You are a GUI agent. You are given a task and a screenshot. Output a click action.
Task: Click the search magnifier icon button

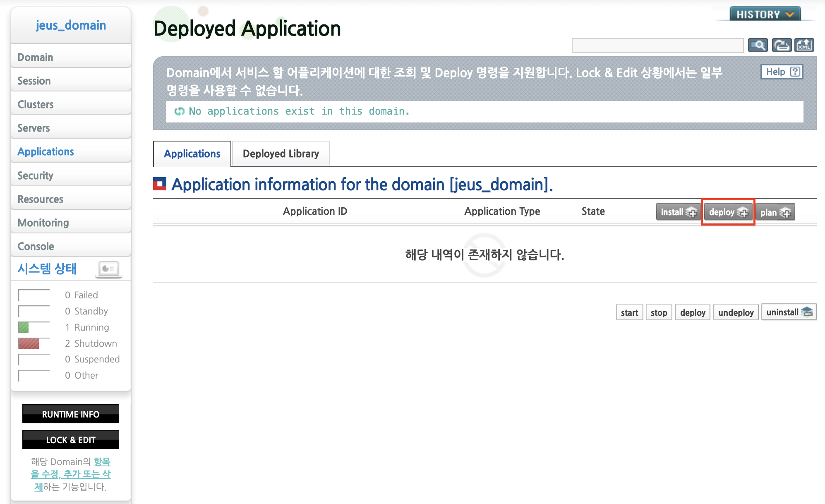(758, 45)
